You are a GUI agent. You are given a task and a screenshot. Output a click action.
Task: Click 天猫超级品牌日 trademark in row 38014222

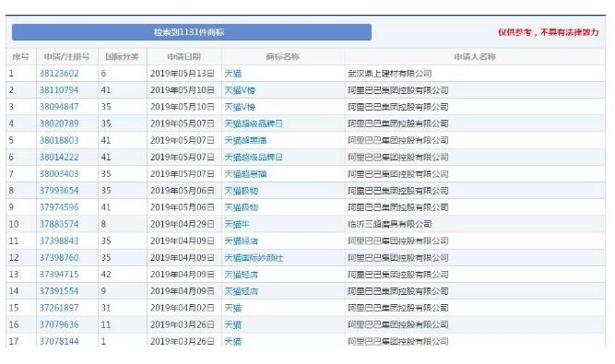point(254,158)
